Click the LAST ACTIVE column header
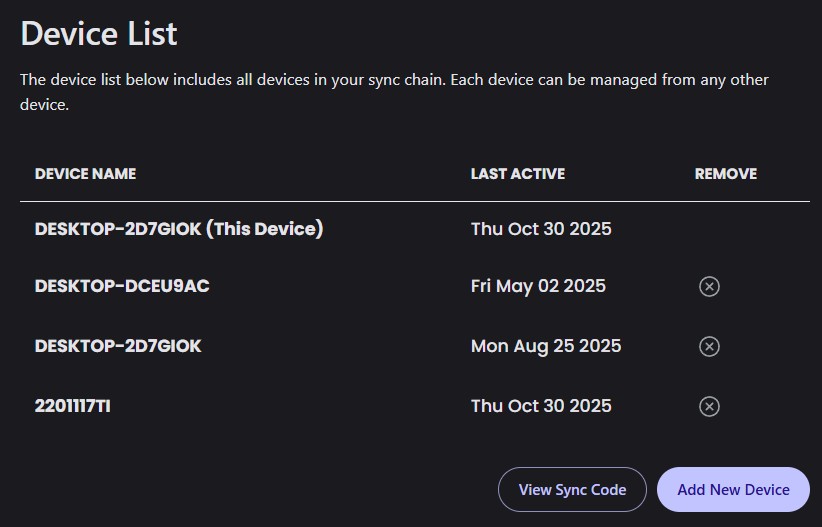The width and height of the screenshot is (822, 527). click(x=517, y=174)
